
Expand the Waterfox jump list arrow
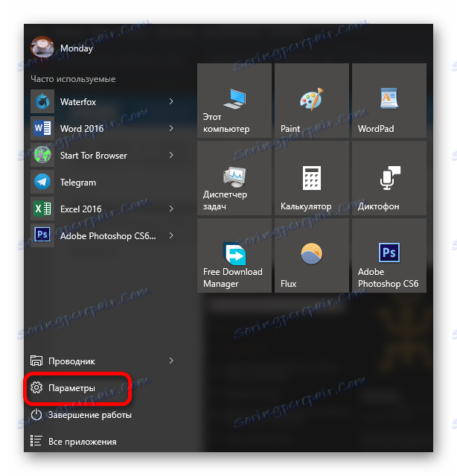point(171,101)
